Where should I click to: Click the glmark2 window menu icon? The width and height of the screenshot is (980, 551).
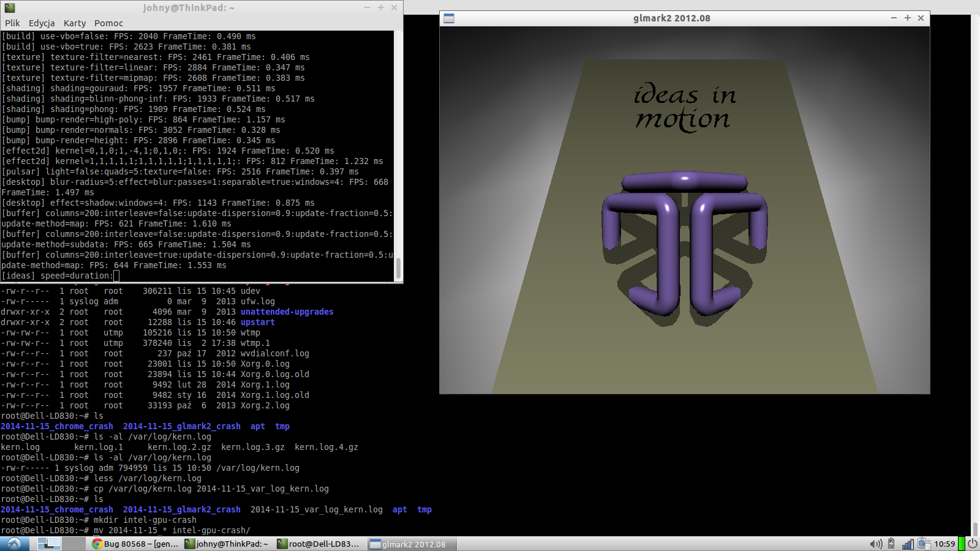(449, 18)
